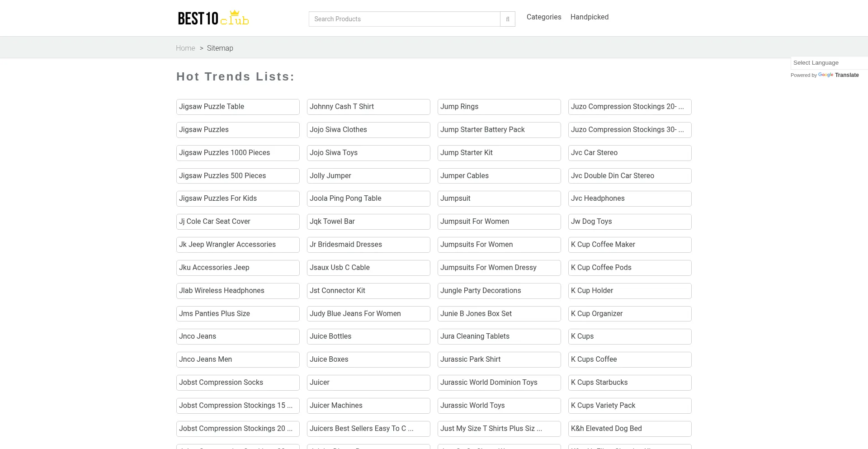Screen dimensions: 868x449
Task: Click Jlab Wireless Headphones link
Action: click(237, 291)
